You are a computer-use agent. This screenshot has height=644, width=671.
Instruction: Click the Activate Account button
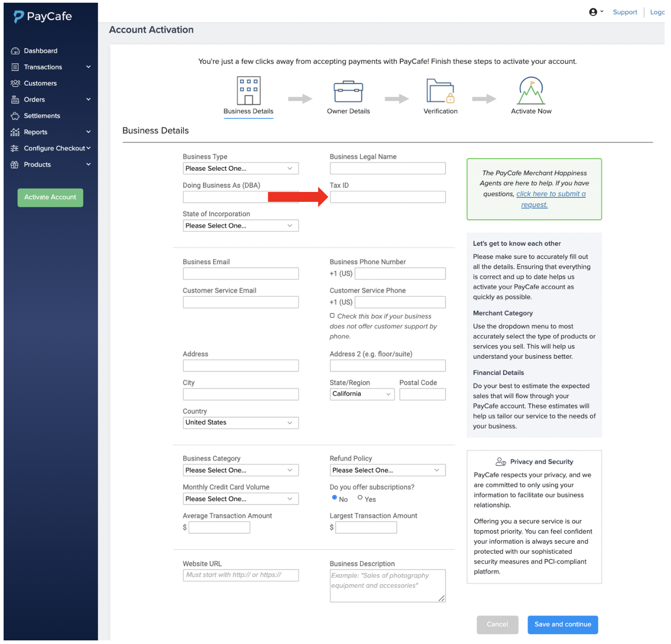[50, 198]
